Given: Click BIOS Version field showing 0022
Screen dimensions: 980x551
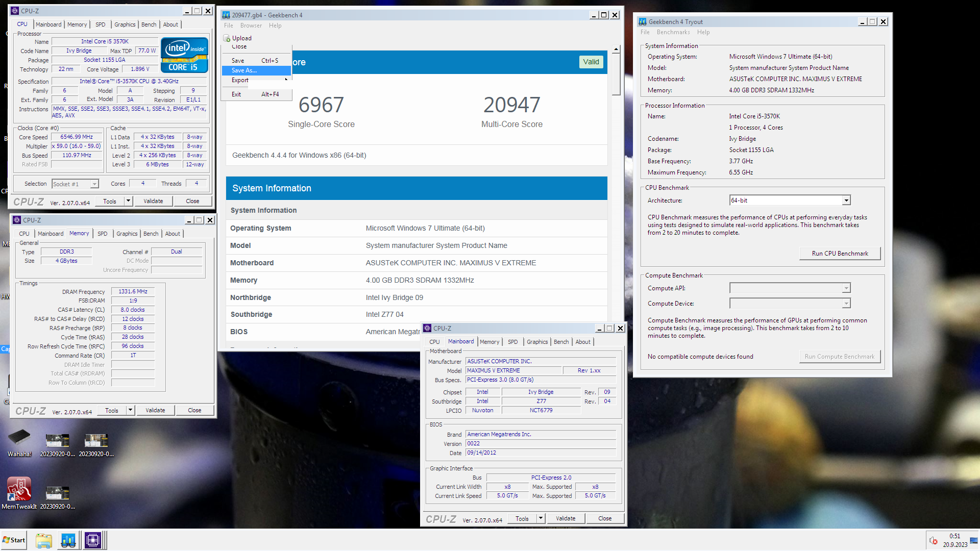Looking at the screenshot, I should click(541, 444).
